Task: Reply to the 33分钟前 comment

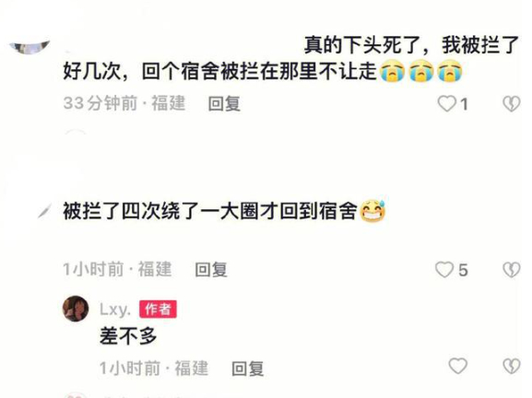Action: pyautogui.click(x=224, y=104)
